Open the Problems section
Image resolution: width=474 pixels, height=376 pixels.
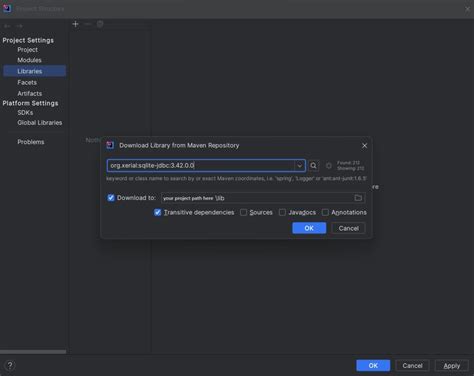pos(31,142)
